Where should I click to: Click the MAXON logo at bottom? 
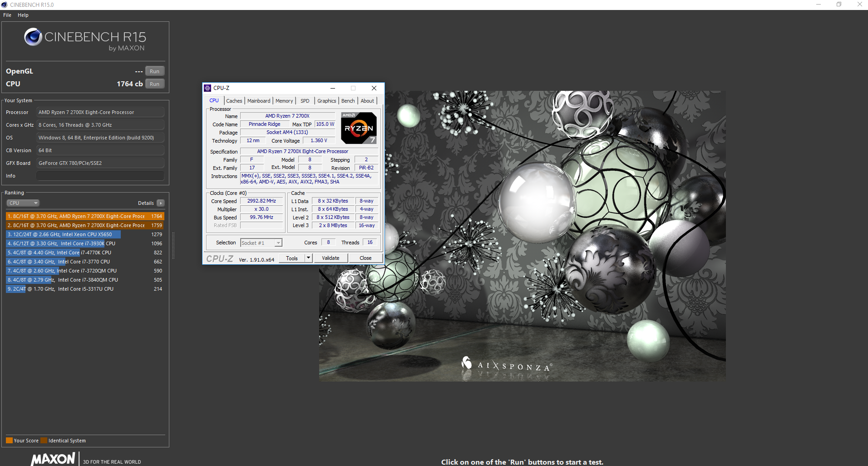(53, 459)
